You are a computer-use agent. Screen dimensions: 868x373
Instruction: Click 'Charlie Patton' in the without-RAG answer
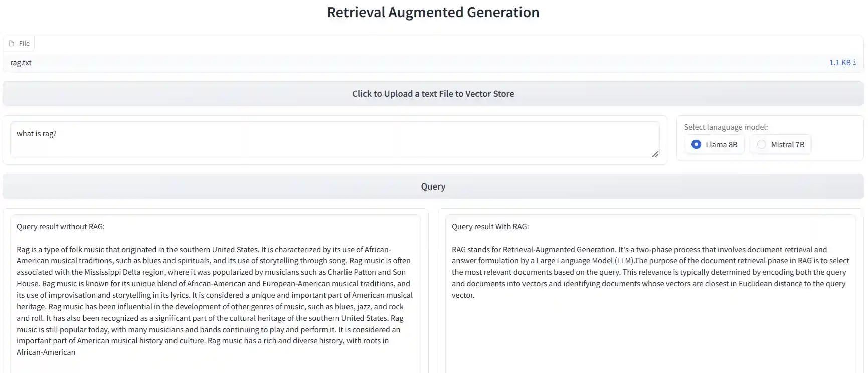point(352,272)
